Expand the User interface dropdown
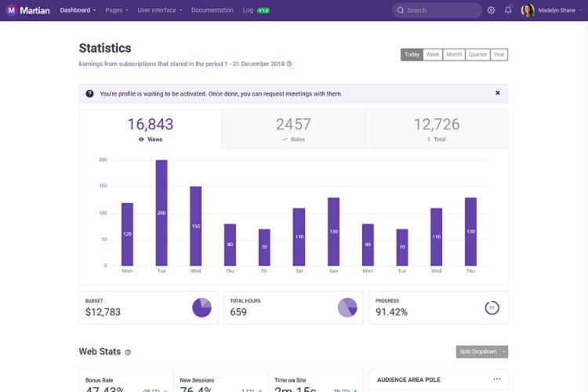This screenshot has width=588, height=392. click(160, 10)
